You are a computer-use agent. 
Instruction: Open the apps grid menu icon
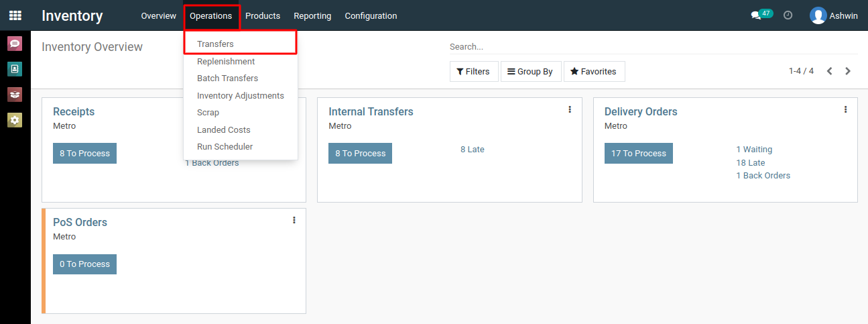15,15
